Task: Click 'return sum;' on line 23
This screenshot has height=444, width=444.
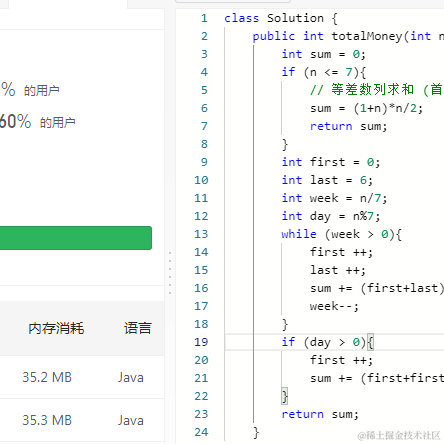Action: 320,414
